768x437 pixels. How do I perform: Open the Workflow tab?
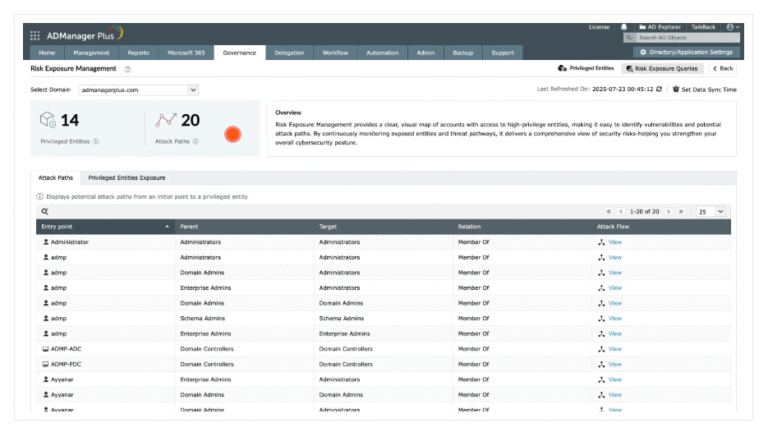pos(335,52)
